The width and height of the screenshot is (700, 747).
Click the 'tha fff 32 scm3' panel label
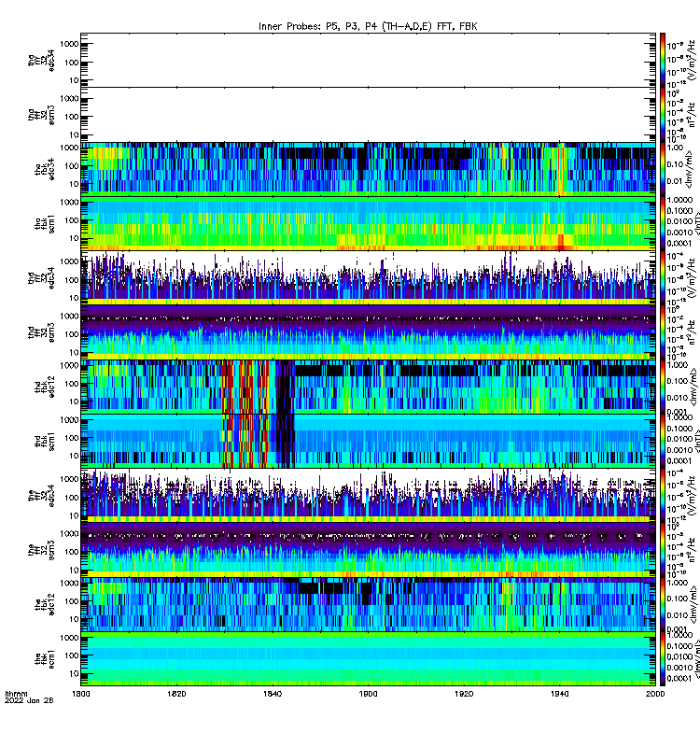41,115
